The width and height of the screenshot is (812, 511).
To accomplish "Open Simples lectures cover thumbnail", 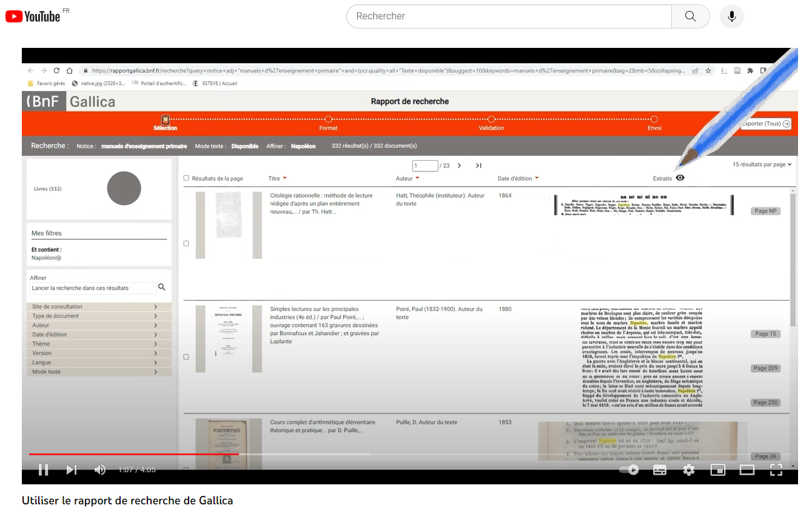I will [x=229, y=338].
